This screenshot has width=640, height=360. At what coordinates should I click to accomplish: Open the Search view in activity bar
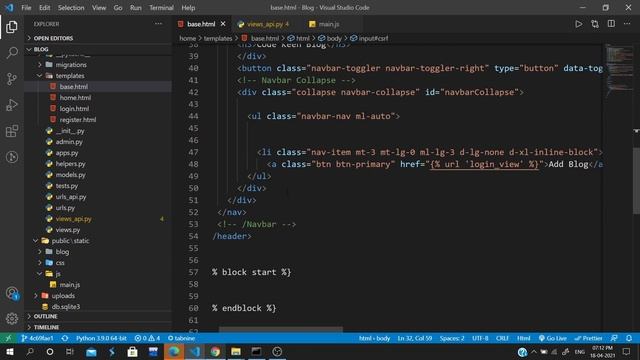12,53
